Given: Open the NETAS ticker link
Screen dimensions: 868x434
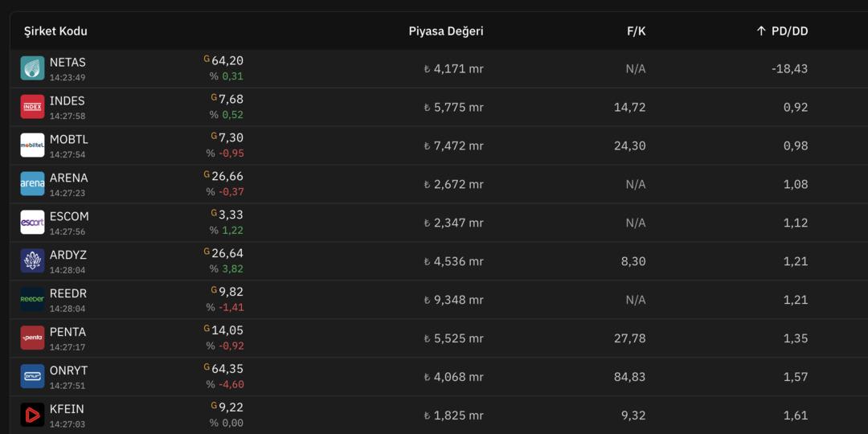Looking at the screenshot, I should click(68, 62).
